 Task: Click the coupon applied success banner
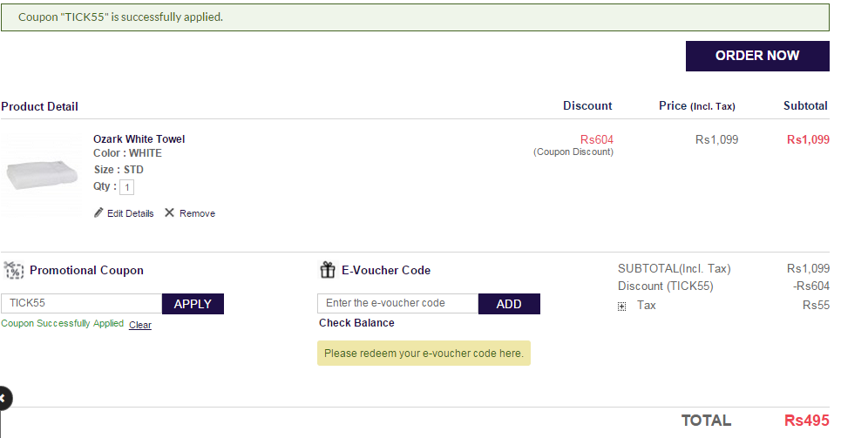[x=415, y=17]
